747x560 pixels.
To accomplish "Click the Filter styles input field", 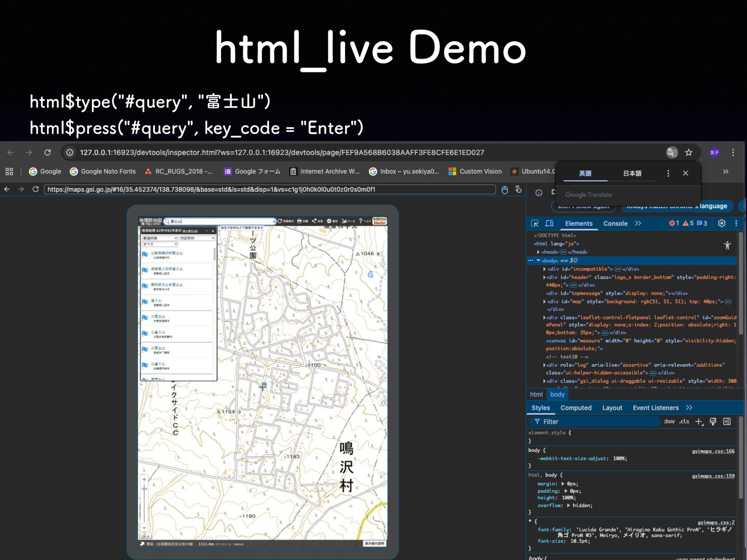I will pyautogui.click(x=595, y=422).
